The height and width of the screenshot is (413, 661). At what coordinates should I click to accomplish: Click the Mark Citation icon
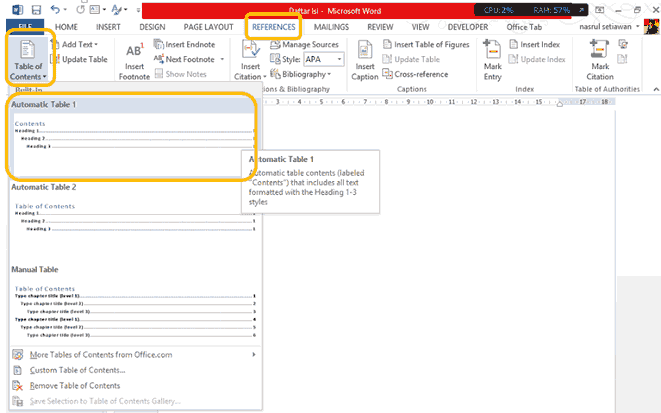[x=599, y=49]
